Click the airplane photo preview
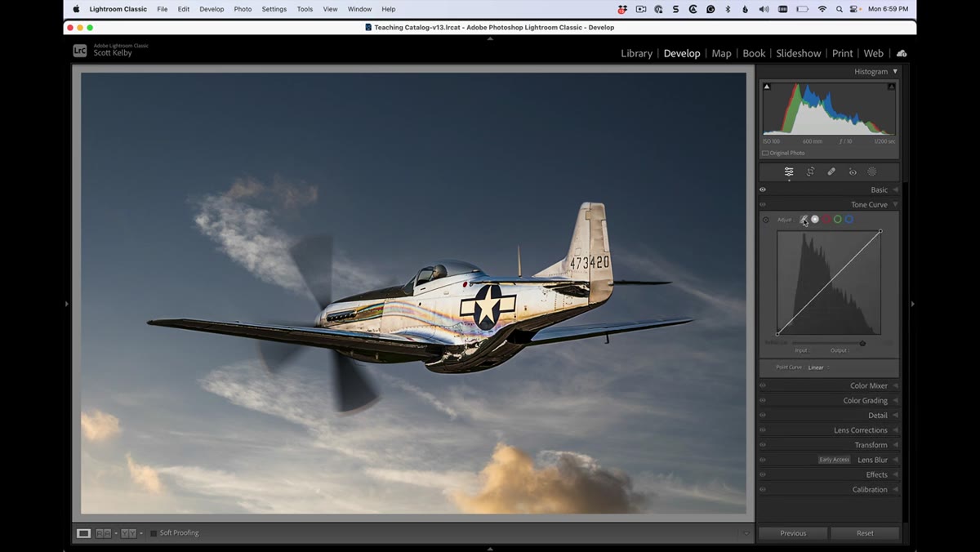 (x=413, y=293)
